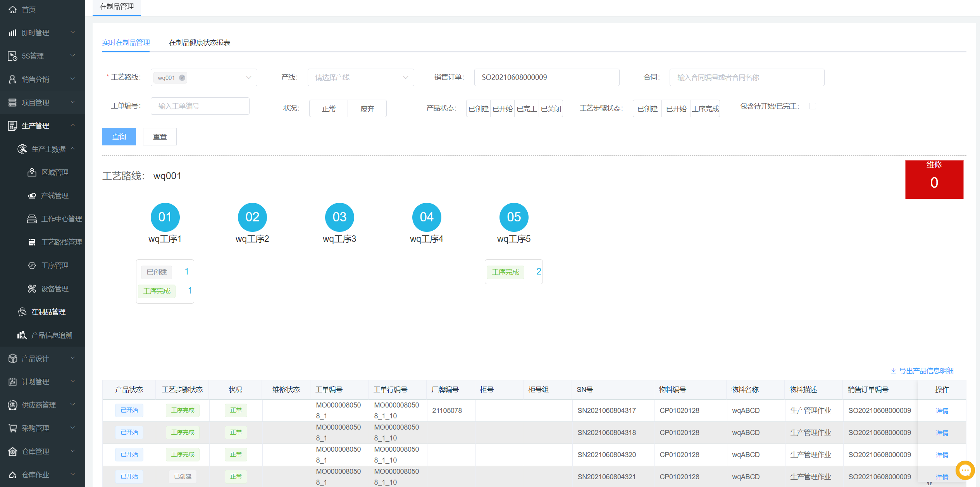
Task: Click the 采购管理 shopping cart icon
Action: coord(12,428)
